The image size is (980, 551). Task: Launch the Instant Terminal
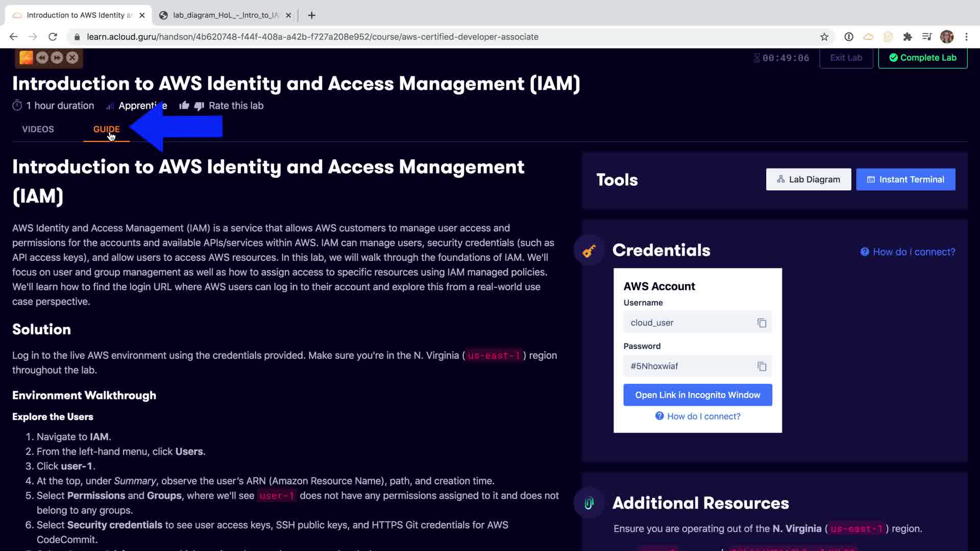pyautogui.click(x=905, y=180)
